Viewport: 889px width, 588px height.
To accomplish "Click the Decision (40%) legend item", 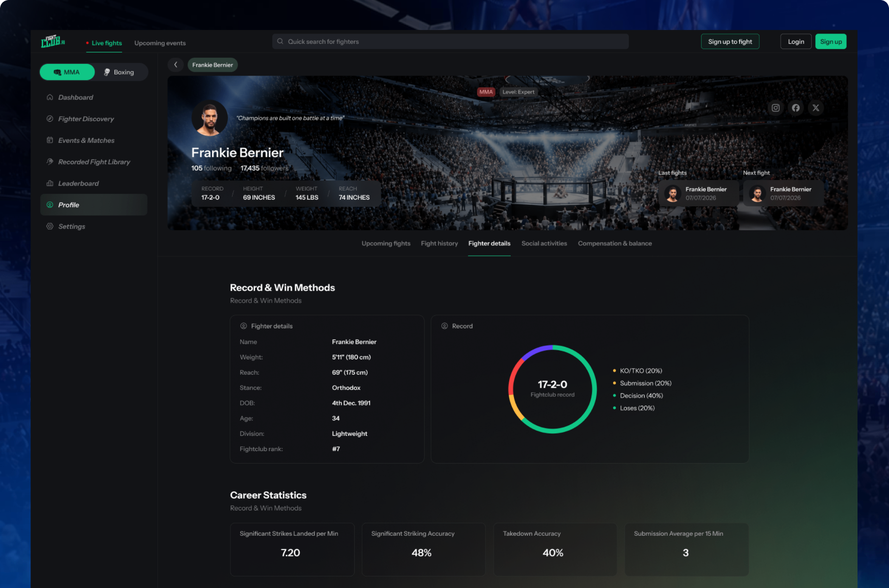I will click(638, 396).
